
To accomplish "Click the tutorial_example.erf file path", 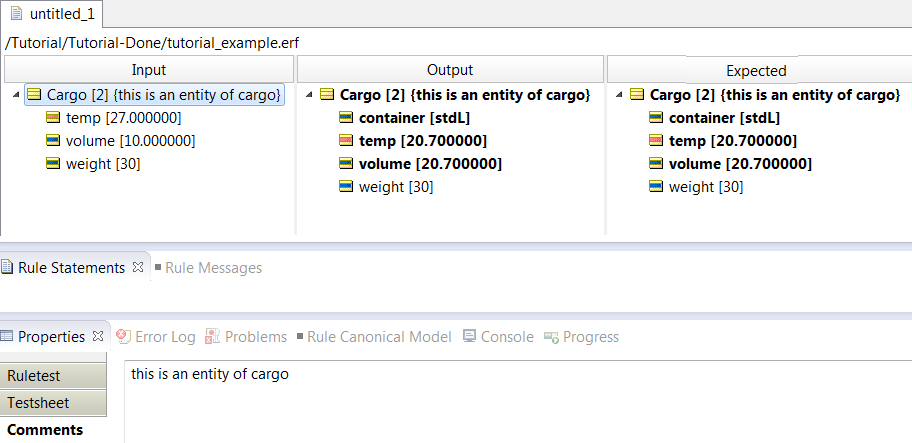I will 152,43.
